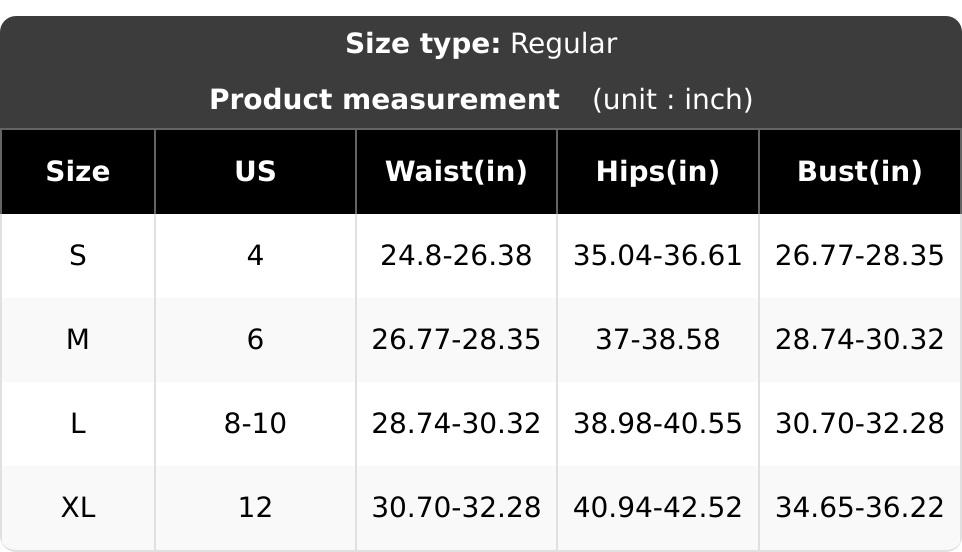The height and width of the screenshot is (552, 962).
Task: Click waist value 30.70-32.28 in XL row
Action: [x=456, y=508]
